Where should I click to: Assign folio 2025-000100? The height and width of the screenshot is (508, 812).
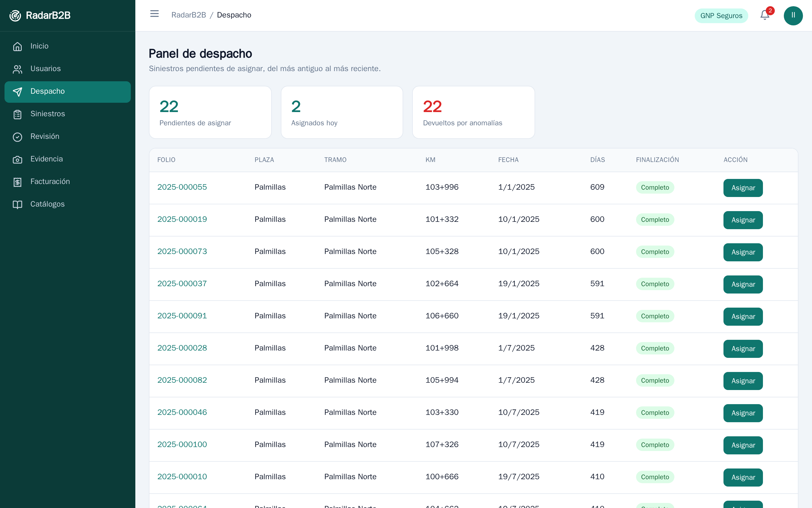(x=743, y=445)
